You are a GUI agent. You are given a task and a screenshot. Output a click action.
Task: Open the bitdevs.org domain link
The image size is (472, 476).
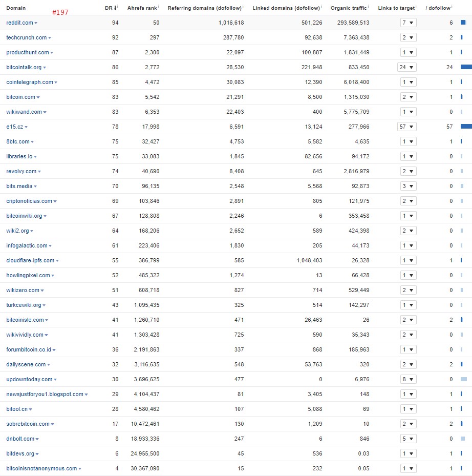point(20,454)
